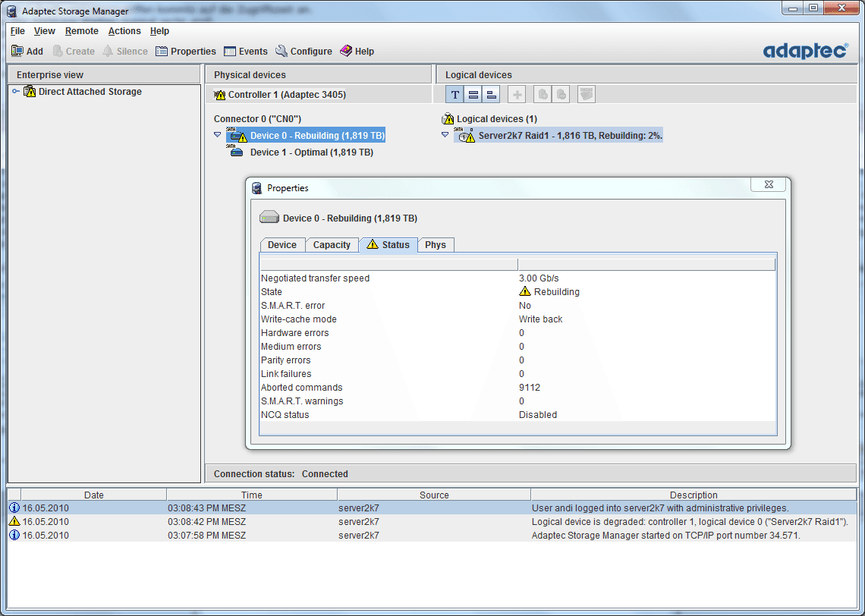Click the Configure wrench toolbar button
This screenshot has height=616, width=865.
(304, 52)
